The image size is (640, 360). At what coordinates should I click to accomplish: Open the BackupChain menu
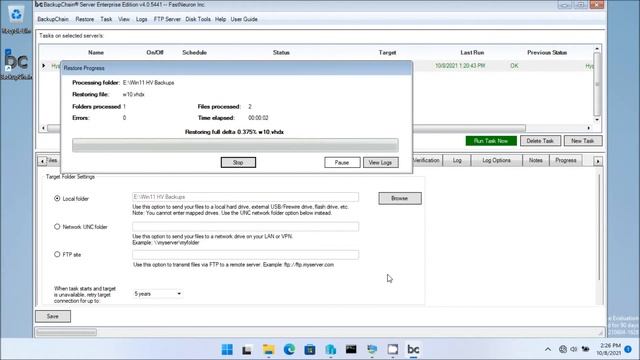[x=53, y=19]
